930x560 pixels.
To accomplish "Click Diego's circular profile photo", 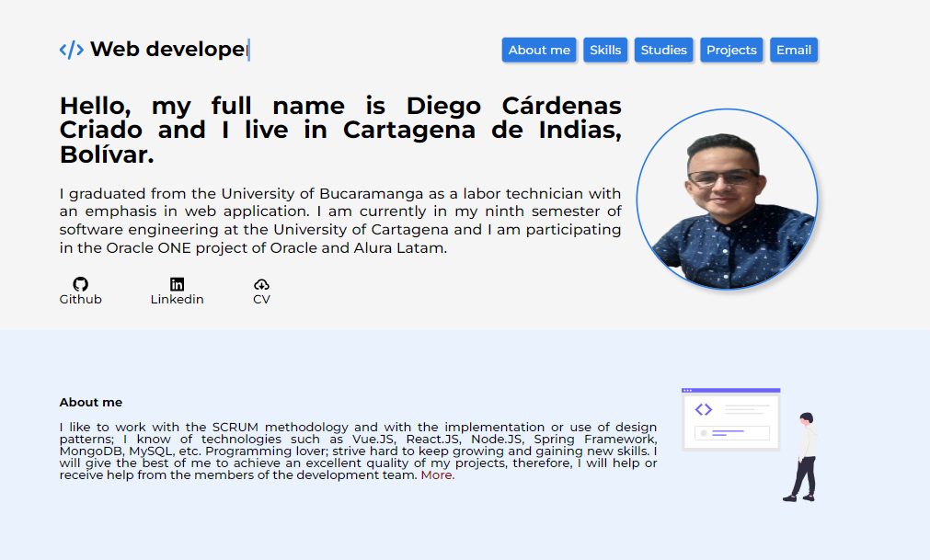I will click(x=727, y=198).
